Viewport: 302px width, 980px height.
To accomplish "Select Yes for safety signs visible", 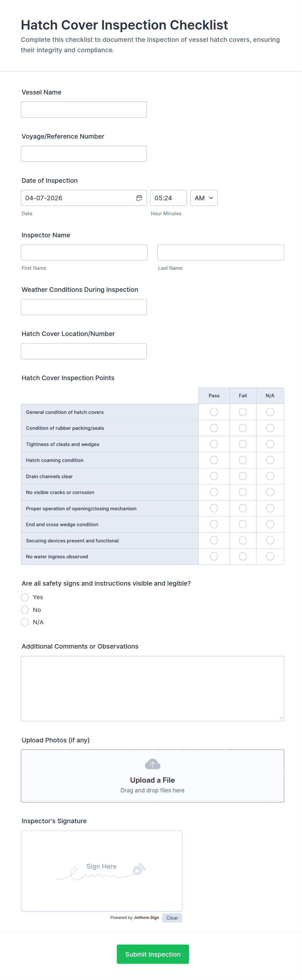I will click(x=25, y=597).
